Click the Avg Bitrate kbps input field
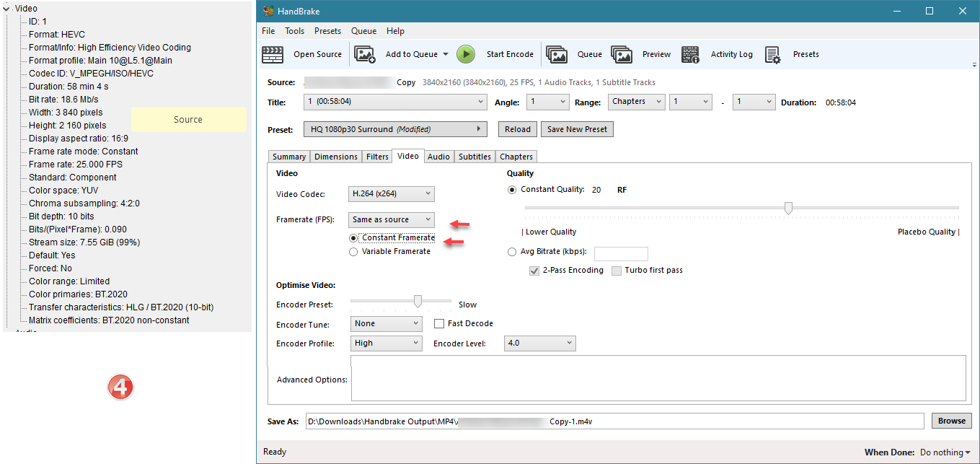The width and height of the screenshot is (980, 464). [621, 253]
